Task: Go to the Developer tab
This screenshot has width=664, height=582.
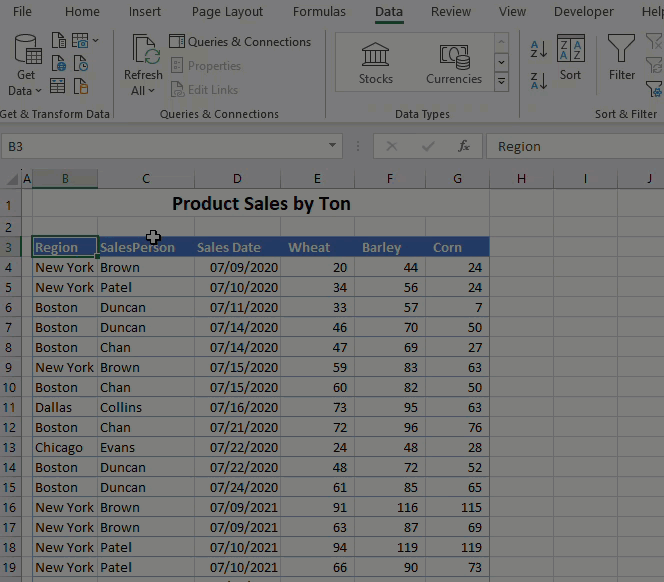Action: point(584,12)
